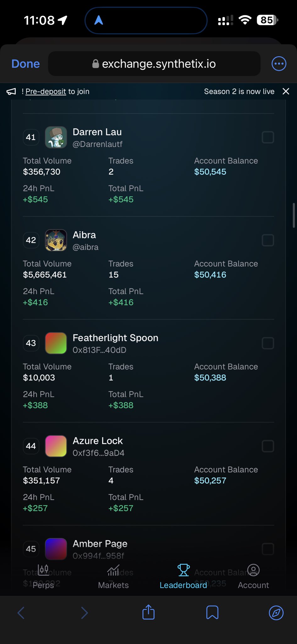This screenshot has height=644, width=297.
Task: Open the Perps tab
Action: [x=43, y=577]
